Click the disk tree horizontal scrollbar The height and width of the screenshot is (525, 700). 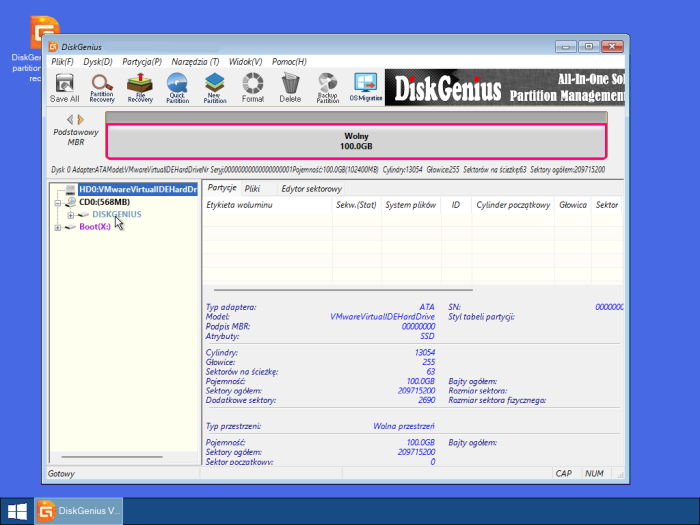pos(112,457)
